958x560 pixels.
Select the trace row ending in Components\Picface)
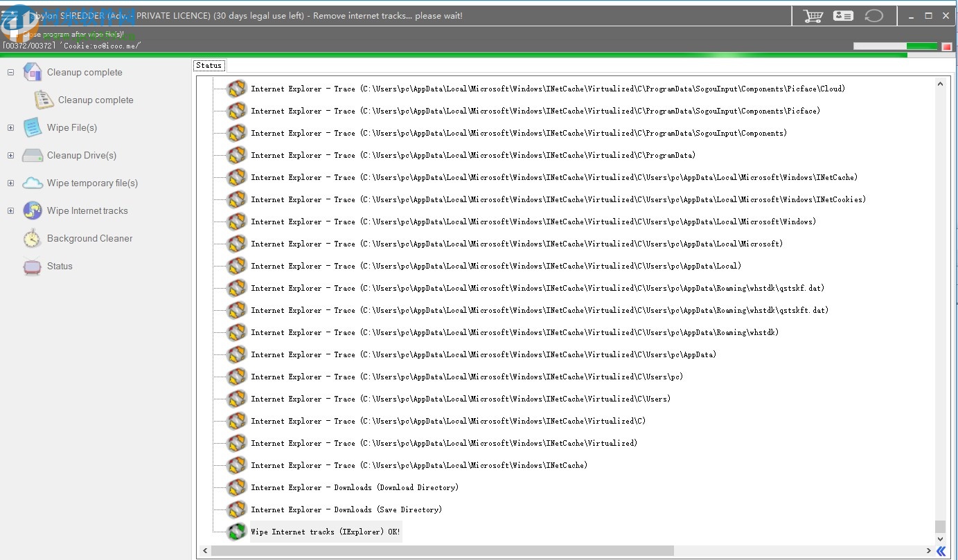pos(535,111)
